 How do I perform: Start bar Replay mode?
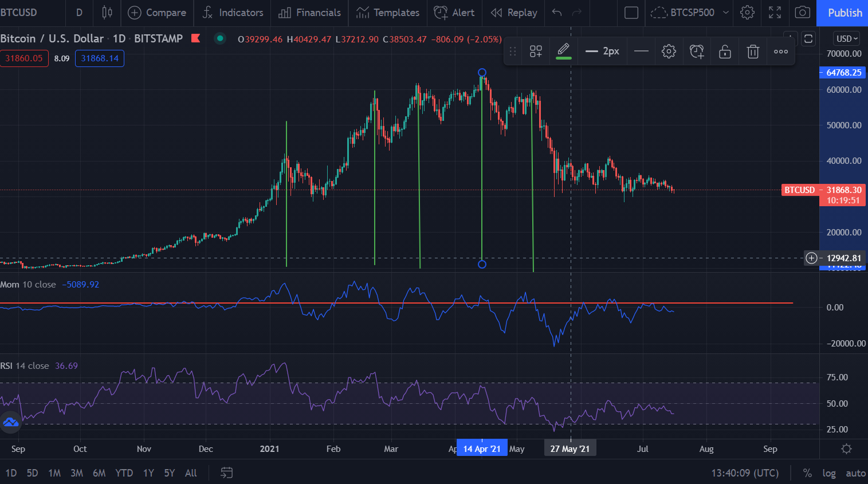[x=514, y=12]
